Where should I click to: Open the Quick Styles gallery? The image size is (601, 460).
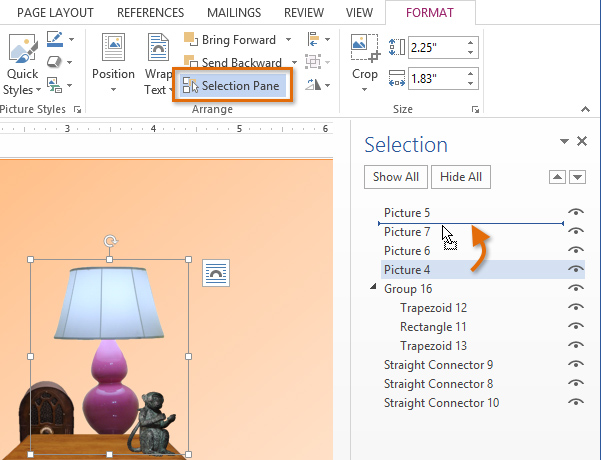coord(22,64)
